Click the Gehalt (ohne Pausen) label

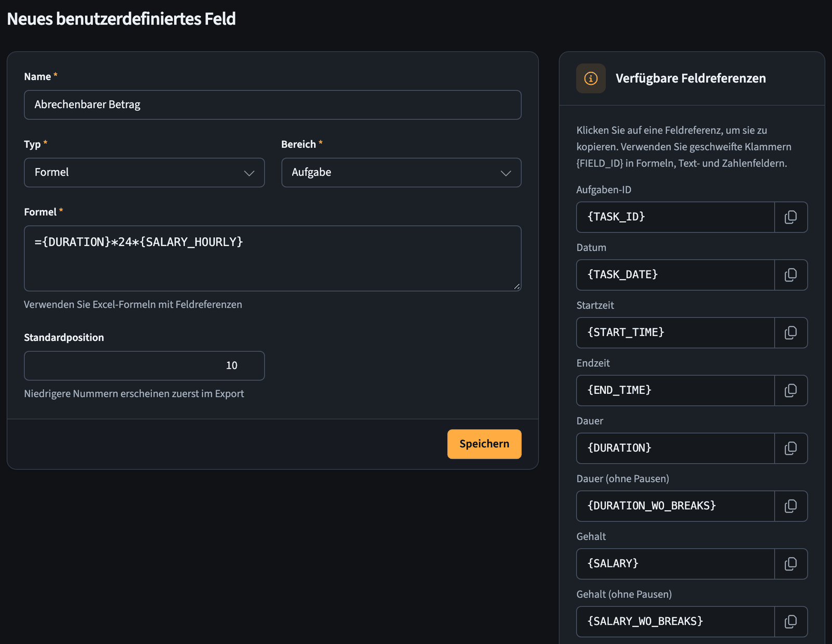(624, 594)
